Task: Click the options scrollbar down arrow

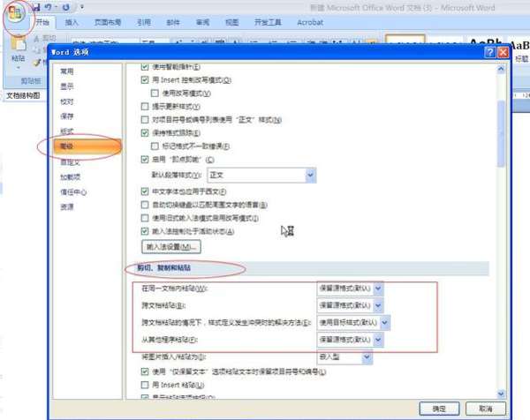Action: [x=501, y=394]
